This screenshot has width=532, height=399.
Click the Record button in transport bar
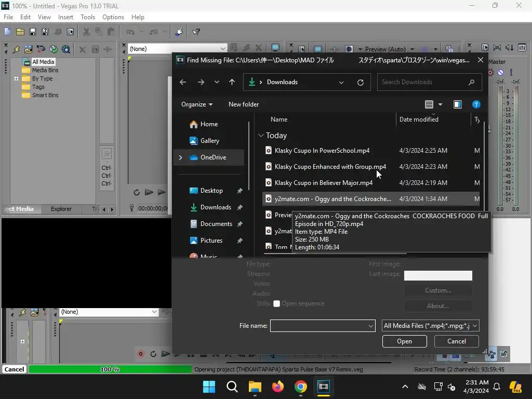[141, 354]
